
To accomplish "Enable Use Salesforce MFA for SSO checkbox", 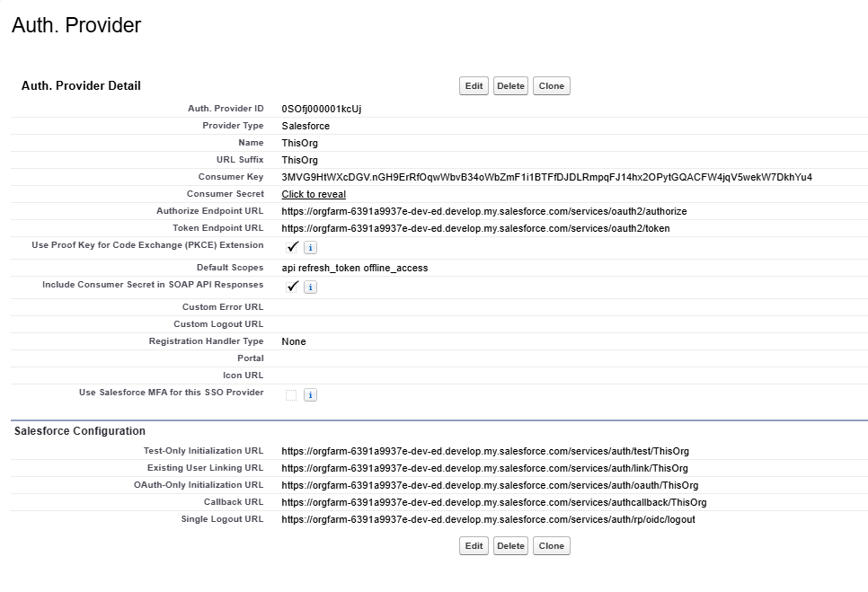I will click(291, 395).
